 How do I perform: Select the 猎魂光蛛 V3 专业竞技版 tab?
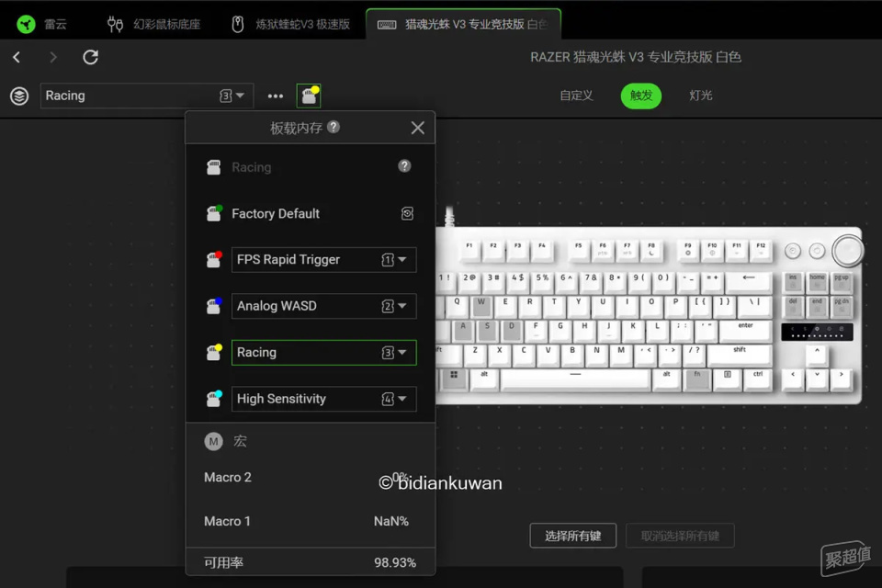tap(463, 24)
